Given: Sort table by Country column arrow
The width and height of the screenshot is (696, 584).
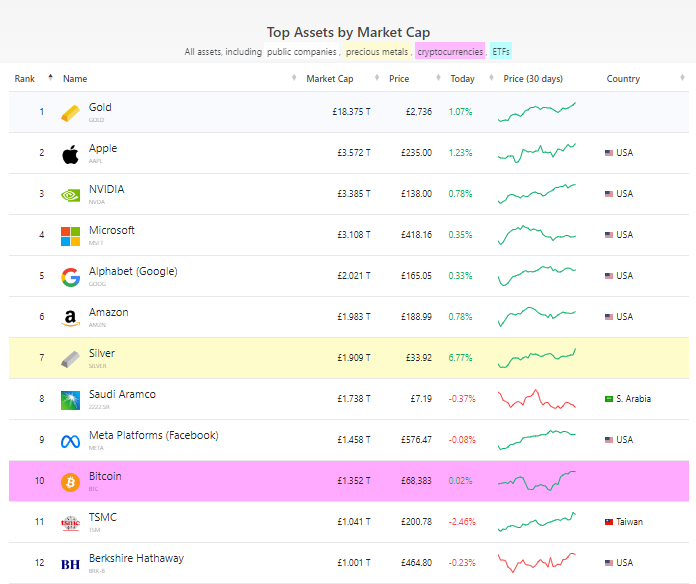Looking at the screenshot, I should [x=682, y=78].
